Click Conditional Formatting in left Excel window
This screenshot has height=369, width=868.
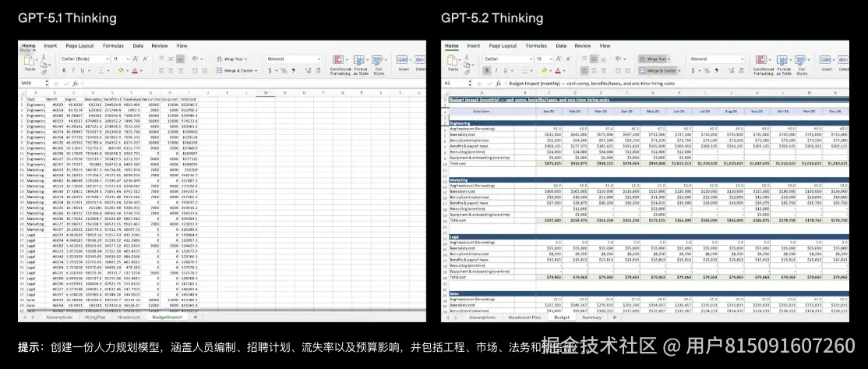click(340, 66)
